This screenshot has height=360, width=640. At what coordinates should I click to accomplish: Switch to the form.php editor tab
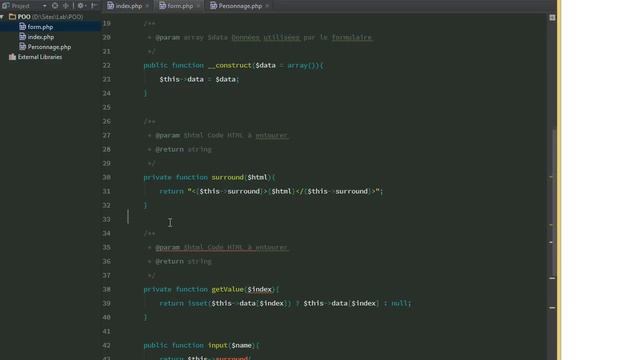tap(180, 6)
